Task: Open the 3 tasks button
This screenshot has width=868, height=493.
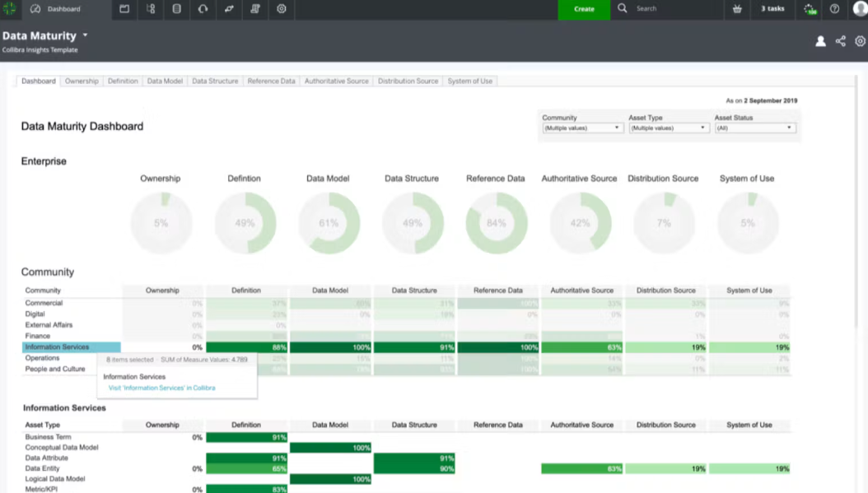Action: point(772,9)
